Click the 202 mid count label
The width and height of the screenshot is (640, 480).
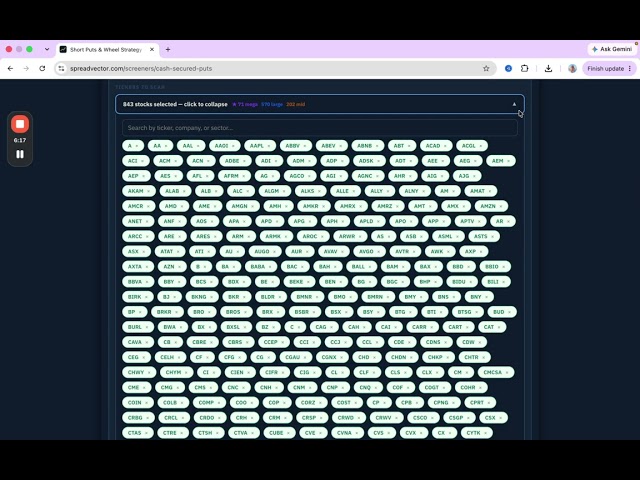point(296,104)
